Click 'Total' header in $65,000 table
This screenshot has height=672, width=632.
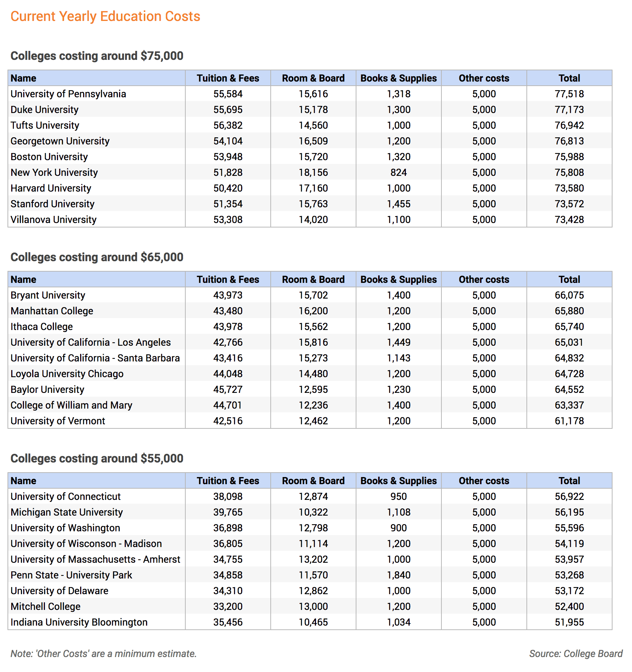[569, 280]
